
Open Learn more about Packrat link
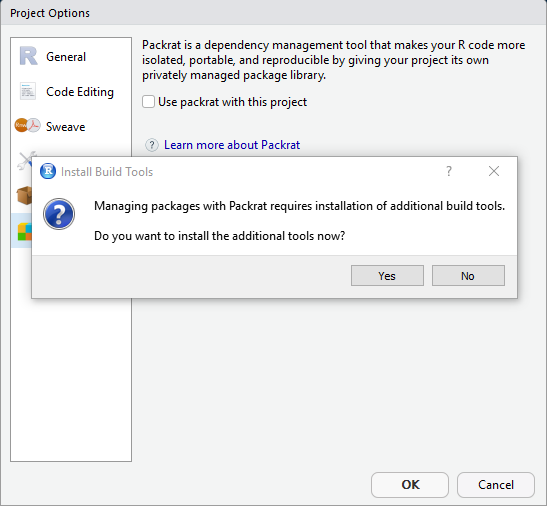tap(232, 145)
